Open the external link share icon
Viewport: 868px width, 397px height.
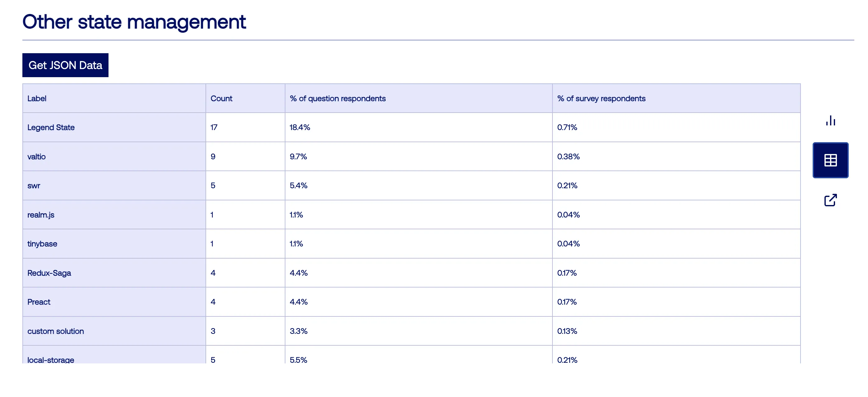coord(830,200)
